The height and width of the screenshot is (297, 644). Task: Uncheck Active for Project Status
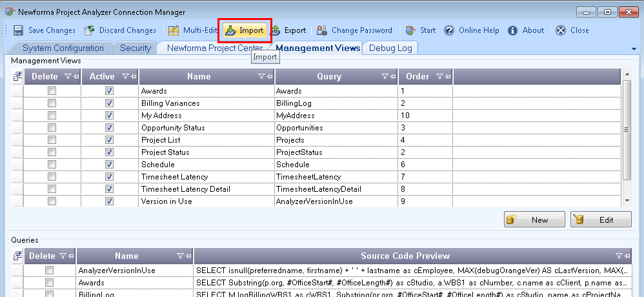(x=109, y=152)
